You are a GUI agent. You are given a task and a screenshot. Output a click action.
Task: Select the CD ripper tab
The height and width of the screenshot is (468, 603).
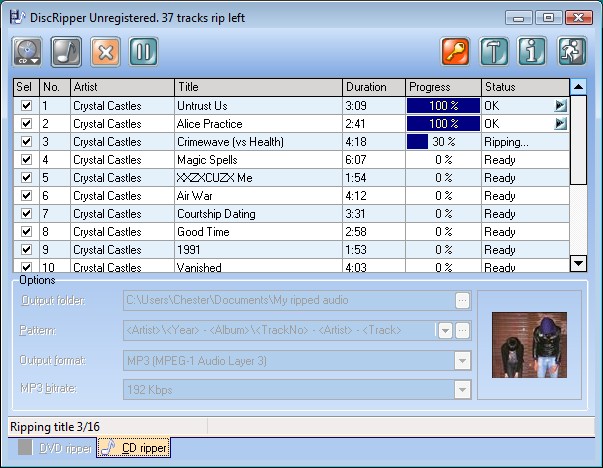pyautogui.click(x=135, y=448)
